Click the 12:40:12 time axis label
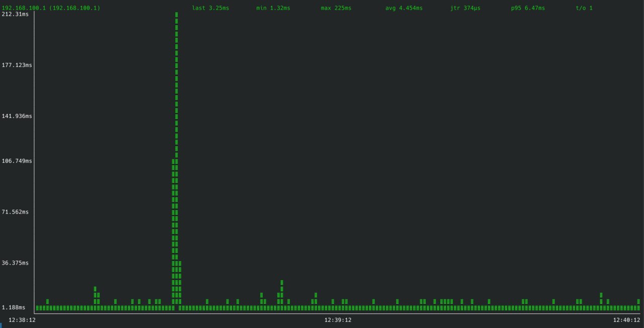Viewport: 644px width, 328px height. click(x=626, y=320)
